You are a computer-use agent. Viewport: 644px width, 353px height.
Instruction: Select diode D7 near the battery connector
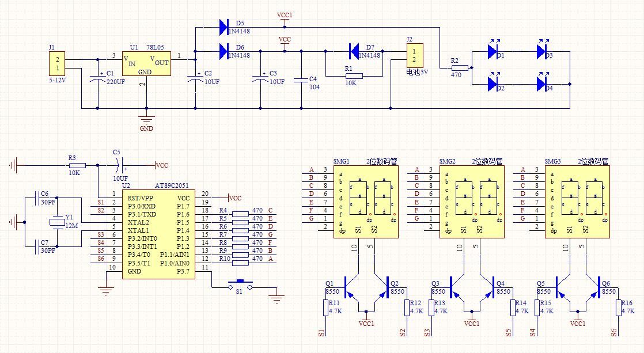point(355,51)
